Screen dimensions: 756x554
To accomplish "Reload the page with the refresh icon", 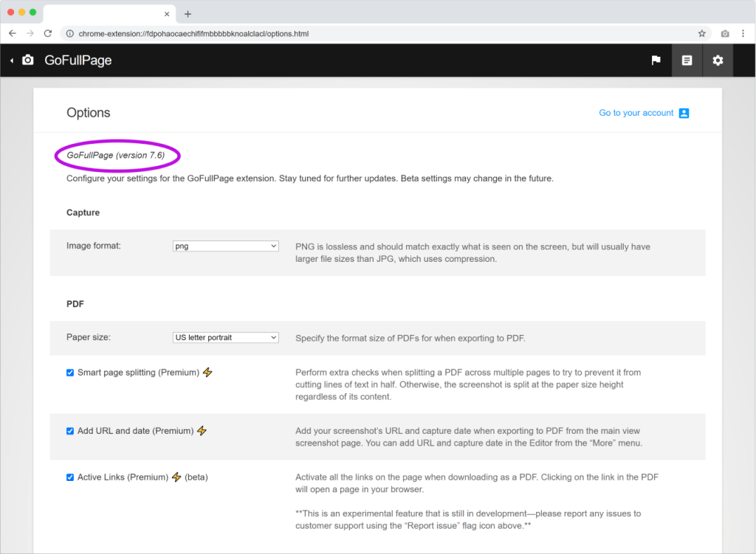I will click(48, 33).
